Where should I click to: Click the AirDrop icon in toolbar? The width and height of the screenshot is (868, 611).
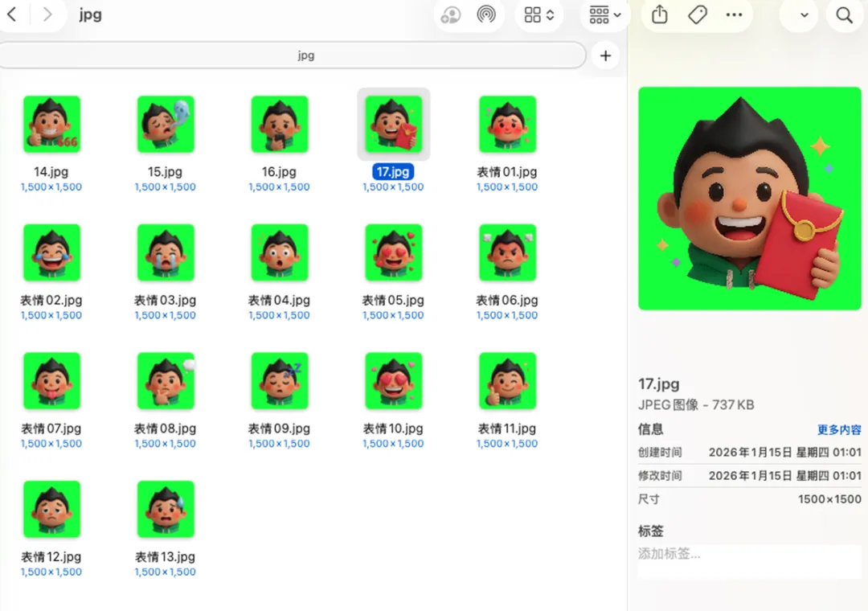486,14
